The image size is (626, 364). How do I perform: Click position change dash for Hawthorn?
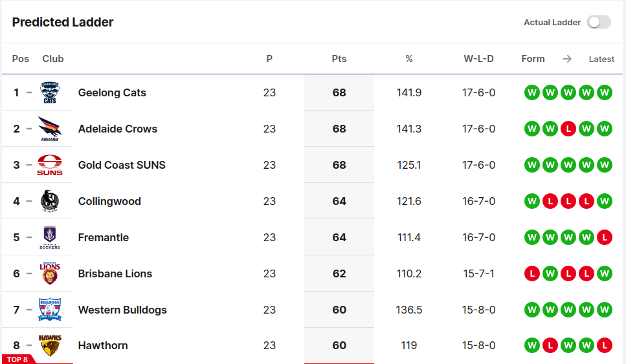[29, 345]
